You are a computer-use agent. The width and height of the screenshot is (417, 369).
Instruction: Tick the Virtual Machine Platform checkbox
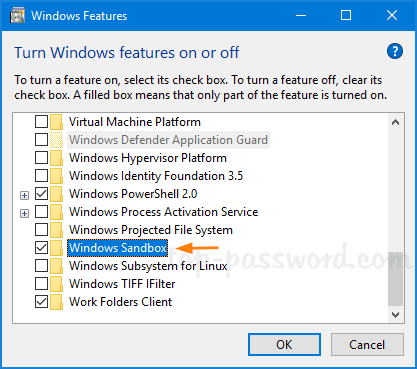tap(41, 122)
